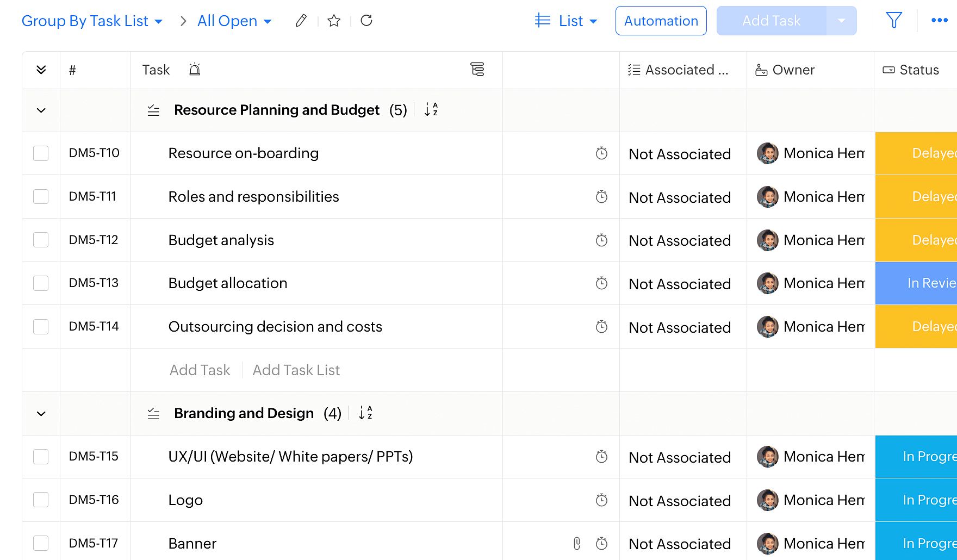The width and height of the screenshot is (957, 560).
Task: Open the three-dots more options menu
Action: 939,21
